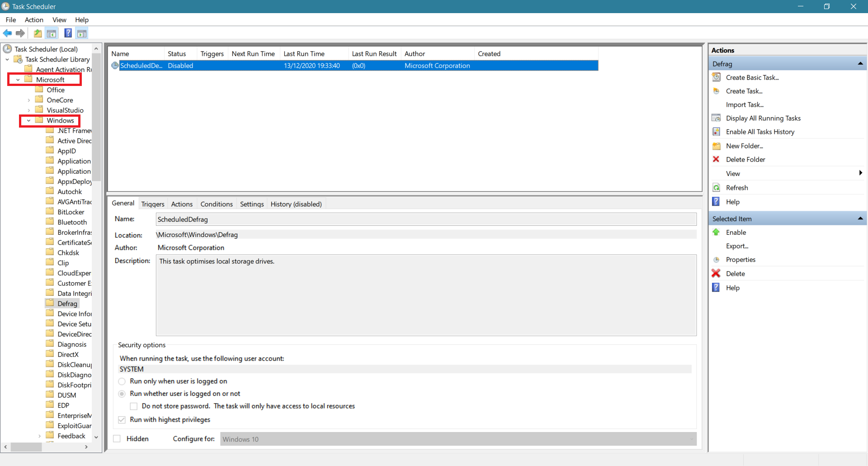Sort tasks by the Status column header
Image resolution: width=868 pixels, height=466 pixels.
[x=181, y=54]
